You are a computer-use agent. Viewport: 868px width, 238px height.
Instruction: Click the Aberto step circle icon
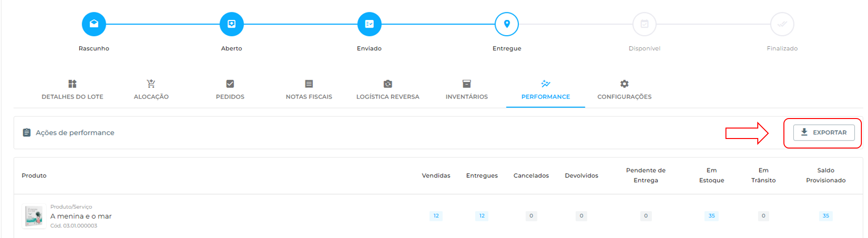point(231,24)
